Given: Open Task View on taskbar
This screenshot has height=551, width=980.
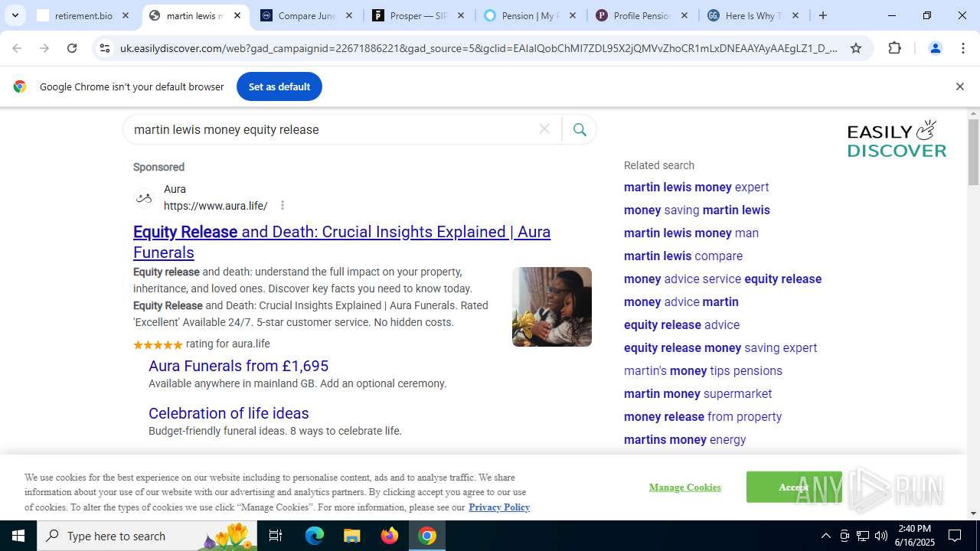Looking at the screenshot, I should pos(276,536).
